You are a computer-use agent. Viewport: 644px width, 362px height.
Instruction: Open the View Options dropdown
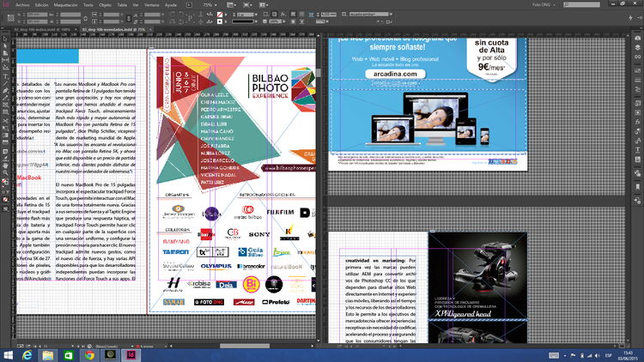coord(232,5)
